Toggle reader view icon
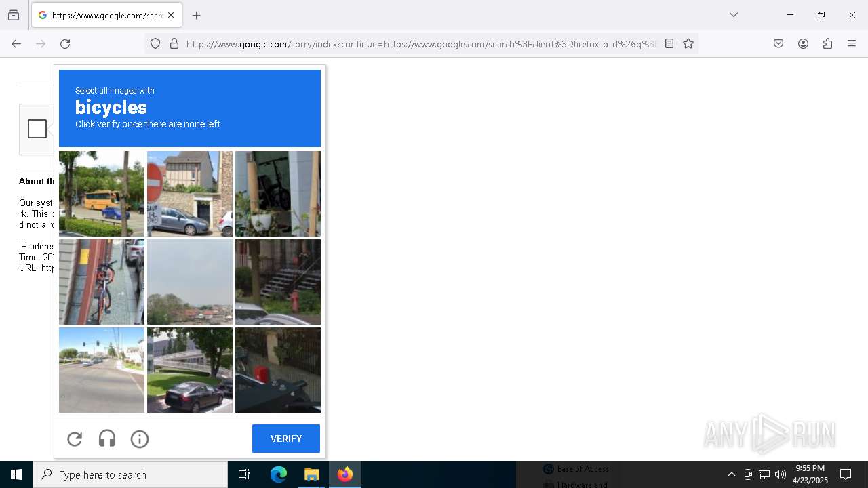The height and width of the screenshot is (488, 868). tap(669, 43)
